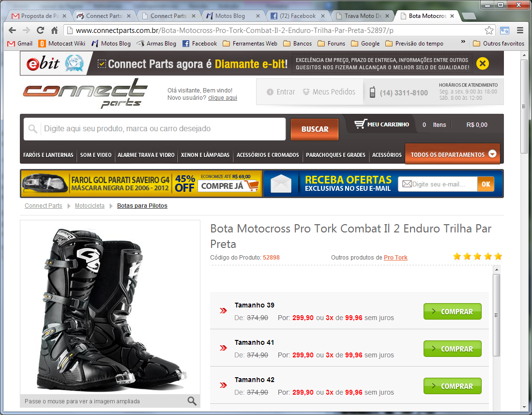This screenshot has width=532, height=415.
Task: Click the browser forward arrow
Action: (26, 30)
